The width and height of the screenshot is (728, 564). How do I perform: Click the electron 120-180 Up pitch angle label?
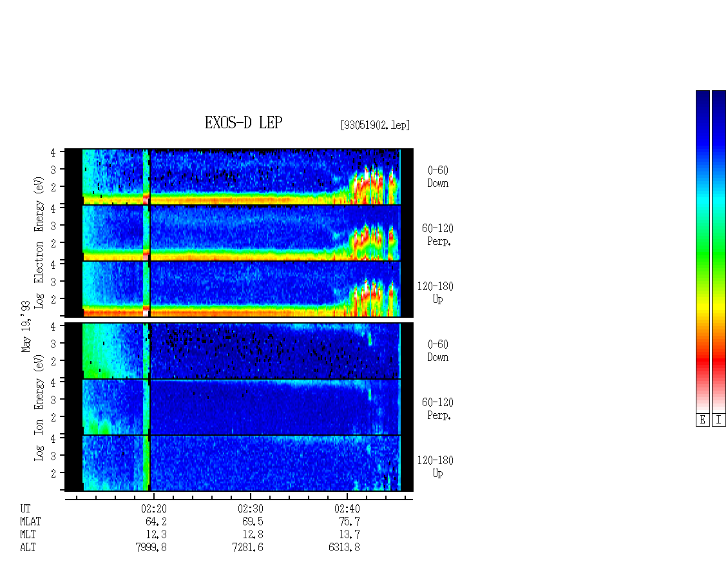click(x=435, y=293)
